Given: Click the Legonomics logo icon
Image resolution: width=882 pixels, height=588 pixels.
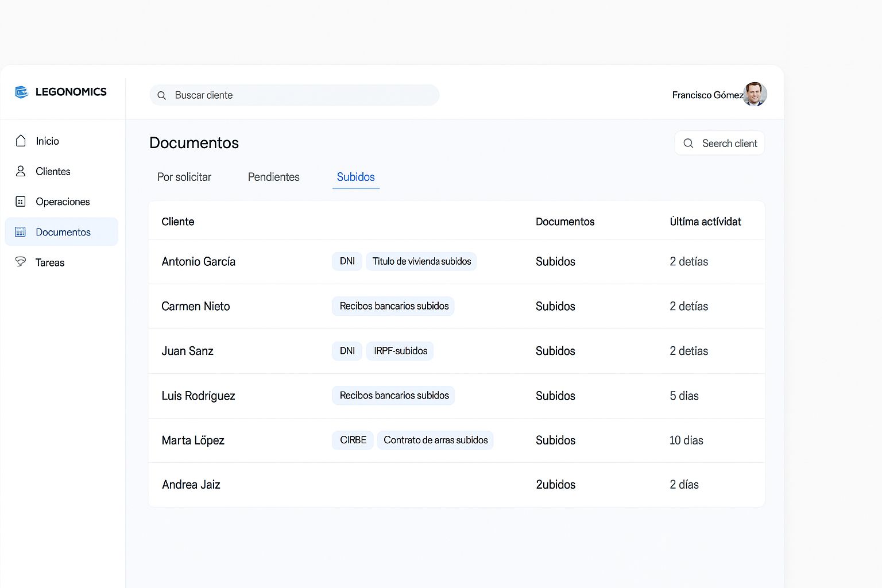Looking at the screenshot, I should click(x=22, y=92).
